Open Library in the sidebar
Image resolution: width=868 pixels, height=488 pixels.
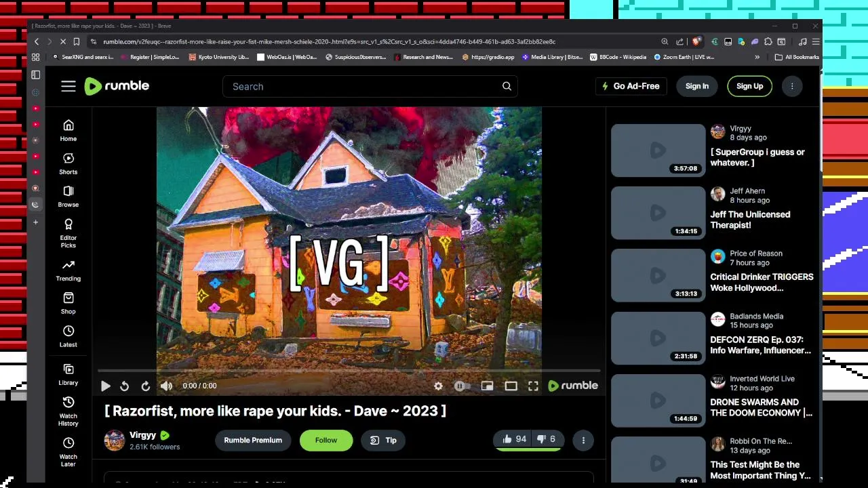pos(68,374)
